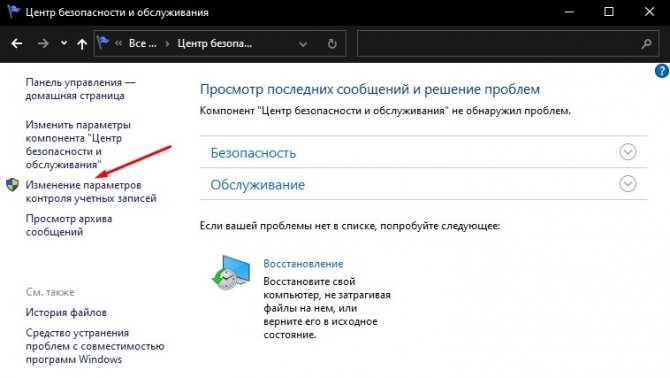Open the Восстановление link
The height and width of the screenshot is (378, 670).
pyautogui.click(x=303, y=264)
